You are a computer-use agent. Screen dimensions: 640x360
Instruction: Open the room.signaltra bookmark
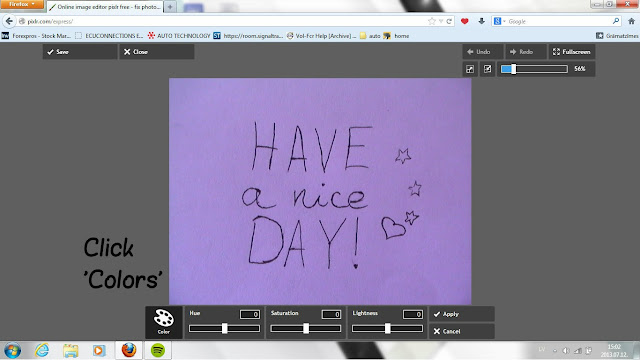pyautogui.click(x=248, y=36)
